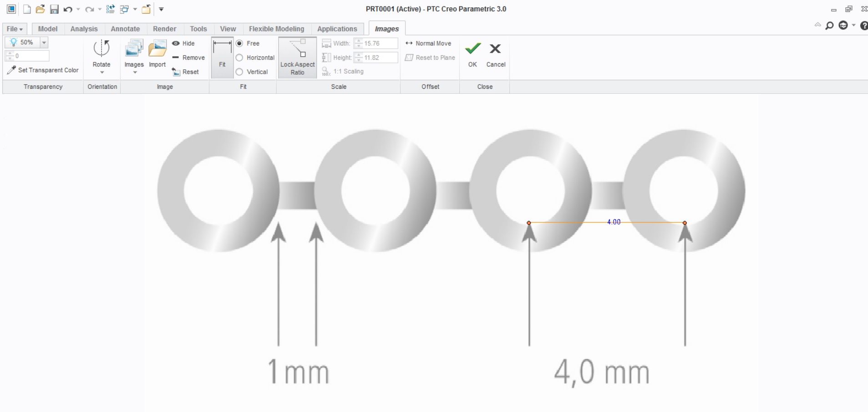This screenshot has width=868, height=412.
Task: Expand the Images dropdown arrow
Action: tap(135, 72)
